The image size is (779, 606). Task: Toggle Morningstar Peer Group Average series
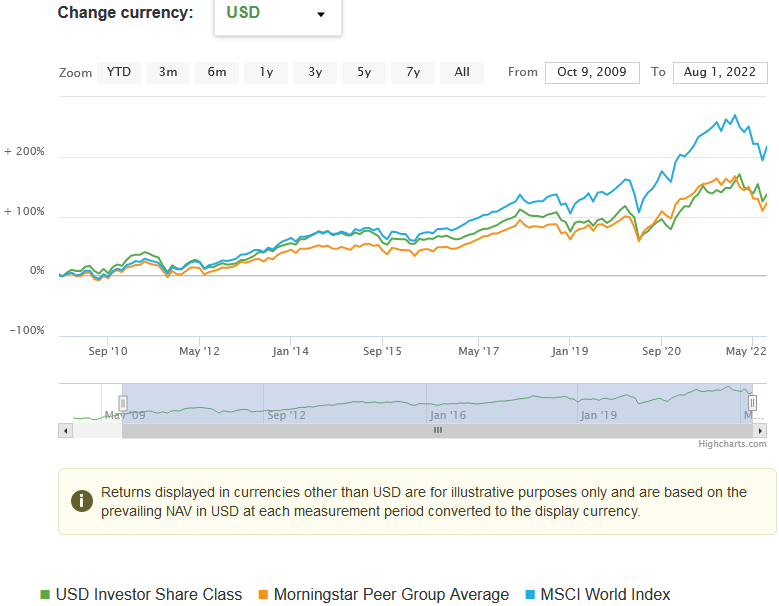pyautogui.click(x=384, y=595)
